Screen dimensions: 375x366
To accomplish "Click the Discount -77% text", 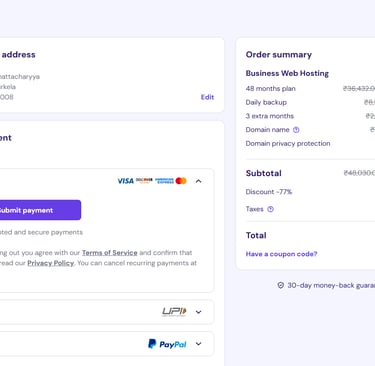I will click(x=269, y=192).
